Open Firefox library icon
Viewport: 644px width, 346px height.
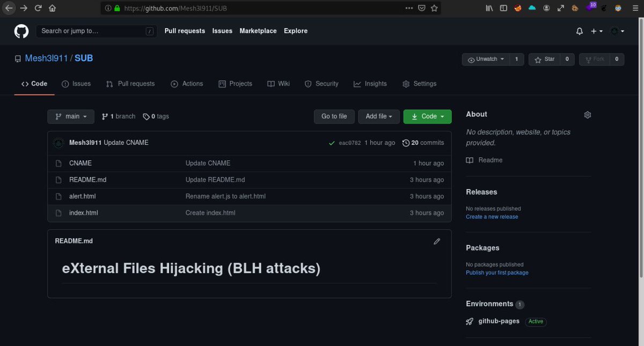click(489, 8)
